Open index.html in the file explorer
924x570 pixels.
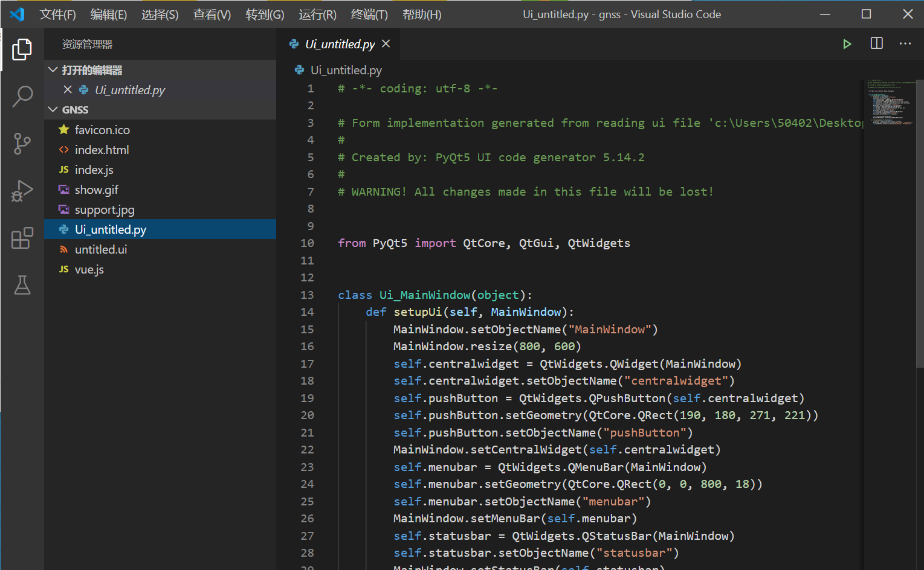click(102, 150)
